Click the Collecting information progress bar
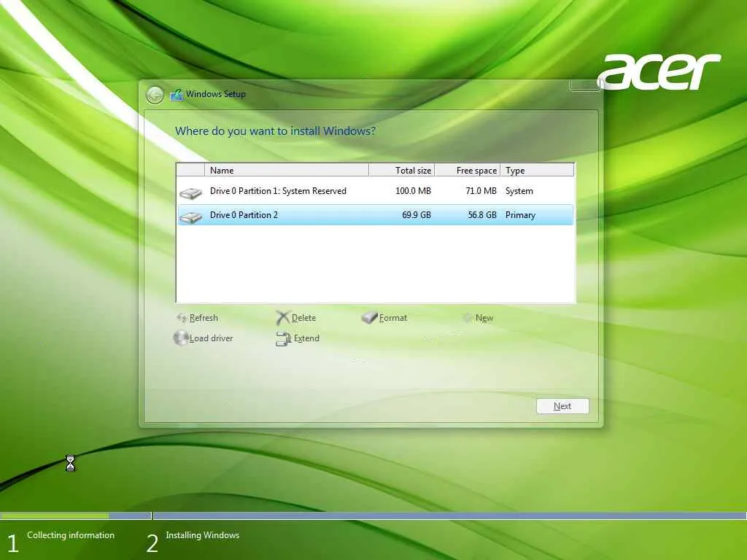The image size is (747, 560). coord(75,516)
